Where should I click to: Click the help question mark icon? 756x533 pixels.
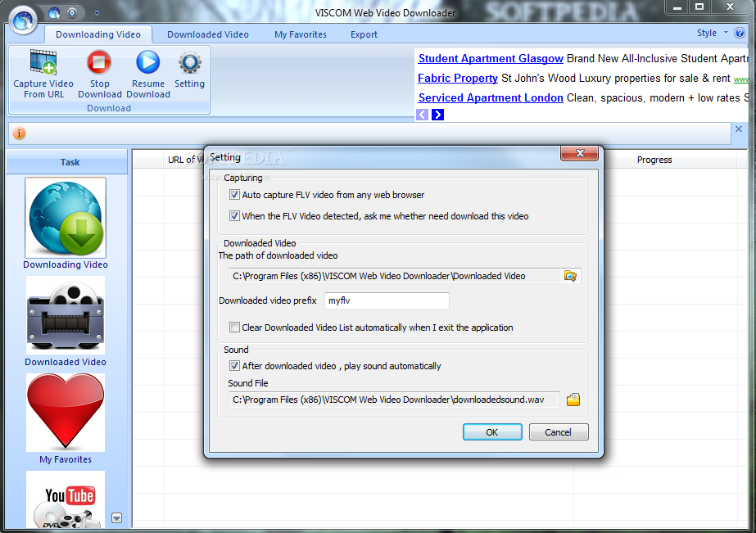pyautogui.click(x=740, y=33)
